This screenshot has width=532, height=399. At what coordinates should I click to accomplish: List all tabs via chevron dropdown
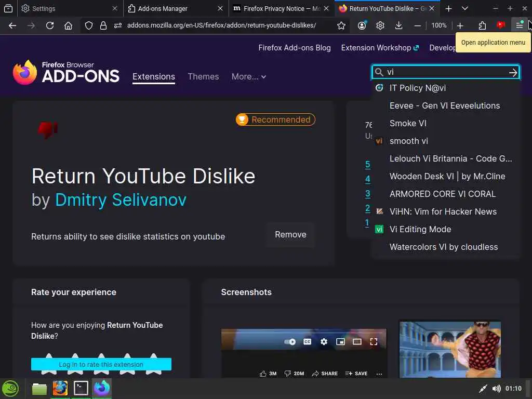tap(465, 8)
